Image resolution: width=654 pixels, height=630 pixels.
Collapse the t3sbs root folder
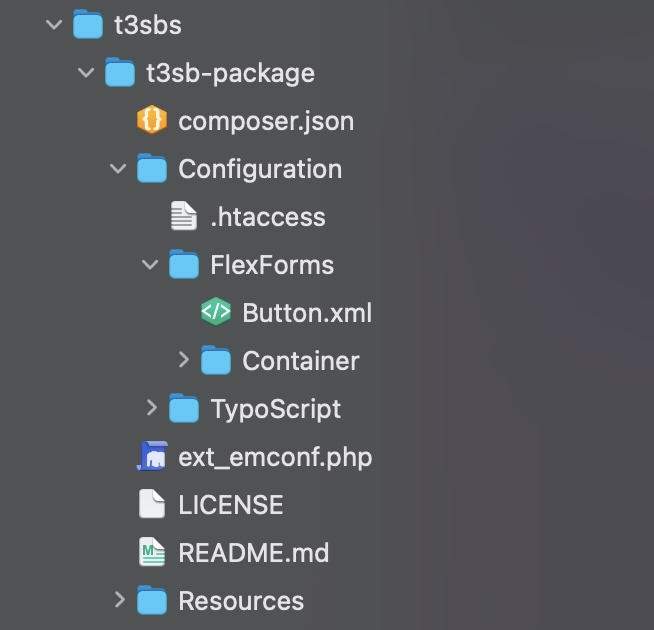tap(54, 25)
